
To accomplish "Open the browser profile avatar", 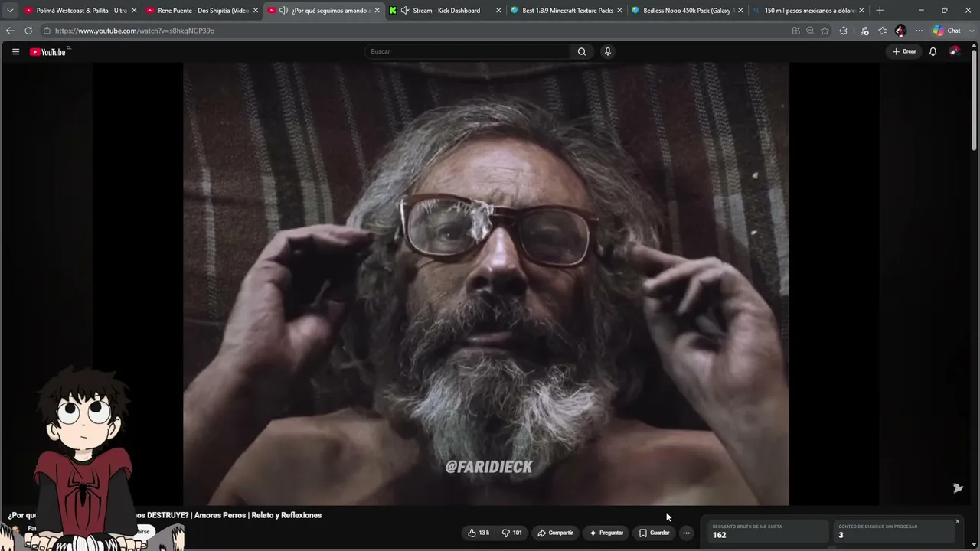I will [901, 31].
